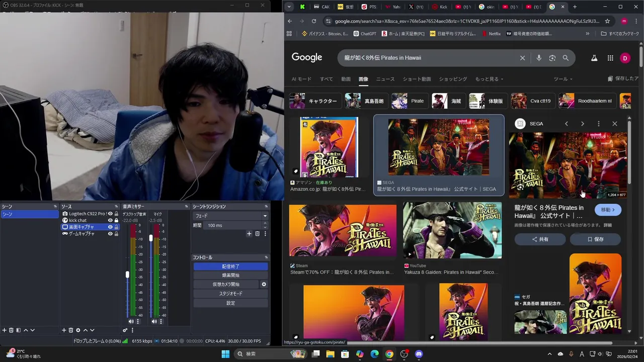Expand the もっと見る filter dropdown
This screenshot has width=644, height=362.
(x=490, y=79)
